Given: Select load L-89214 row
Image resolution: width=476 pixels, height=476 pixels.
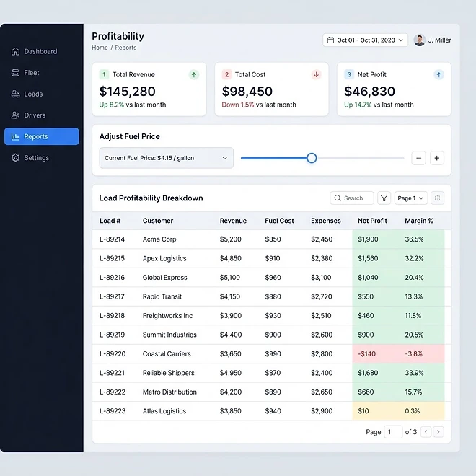Looking at the screenshot, I should click(271, 239).
